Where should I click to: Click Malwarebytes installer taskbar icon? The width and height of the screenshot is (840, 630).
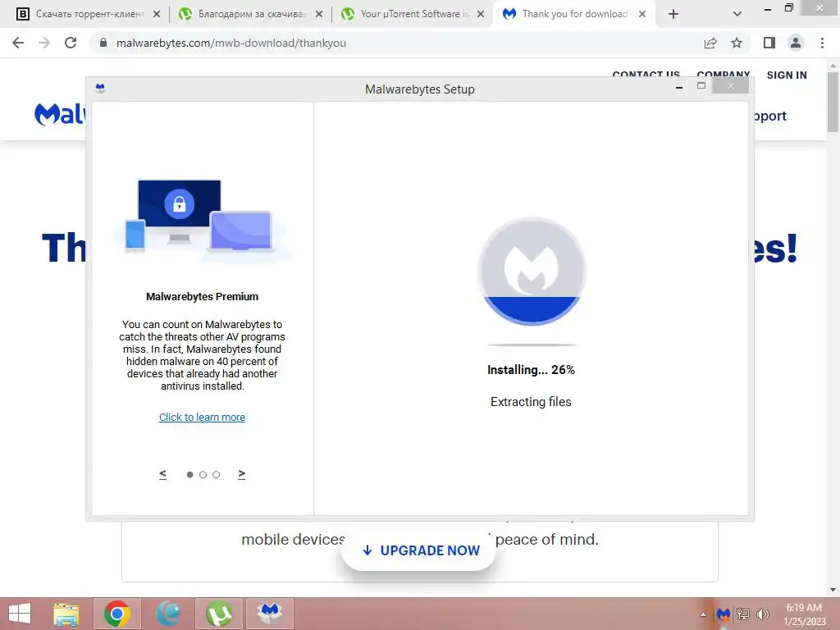tap(269, 614)
